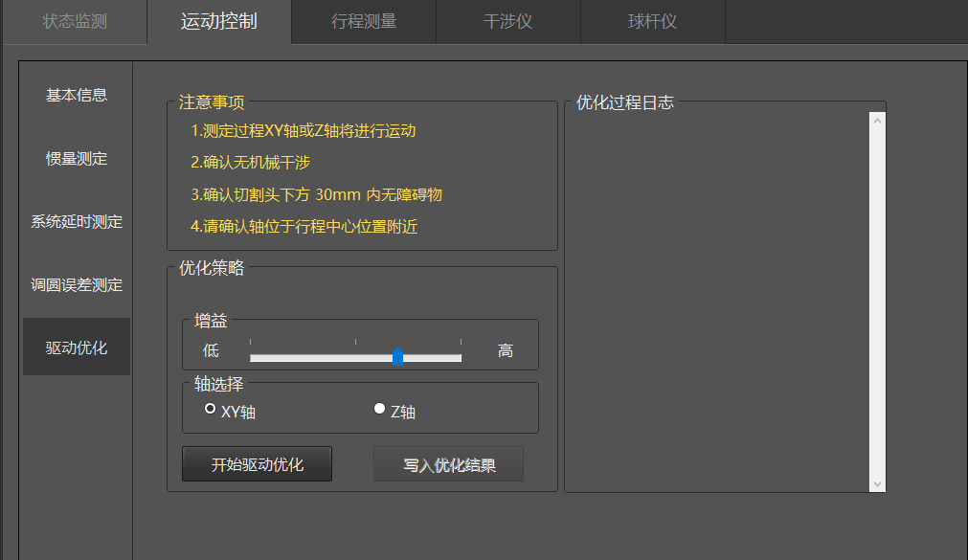
Task: Open the 球杆仪 tab
Action: [x=653, y=22]
